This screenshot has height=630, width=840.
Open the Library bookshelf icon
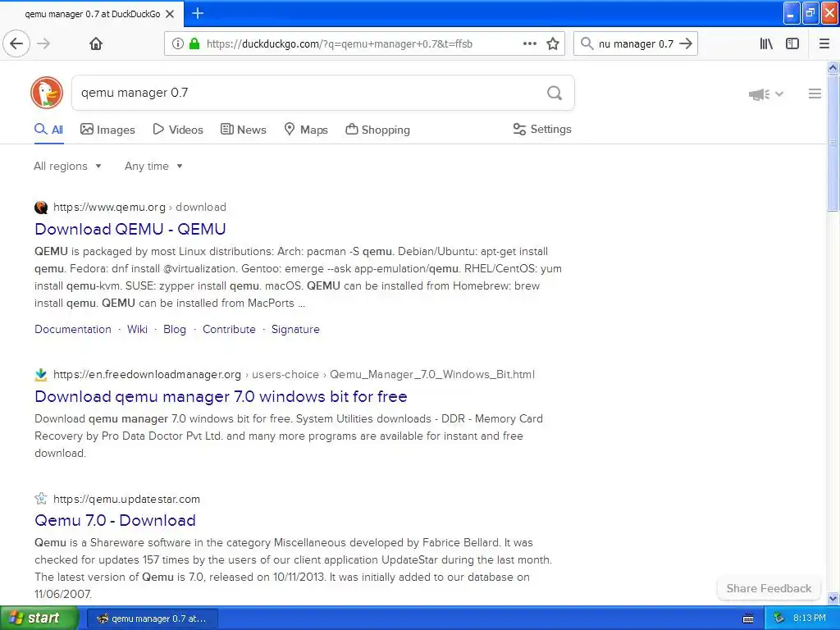[x=766, y=44]
